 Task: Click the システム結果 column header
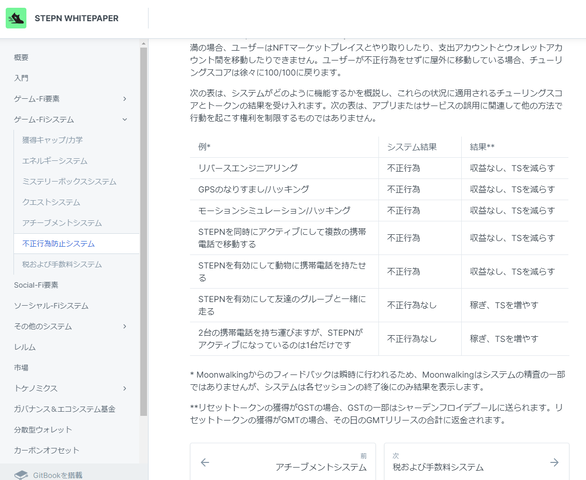coord(412,147)
